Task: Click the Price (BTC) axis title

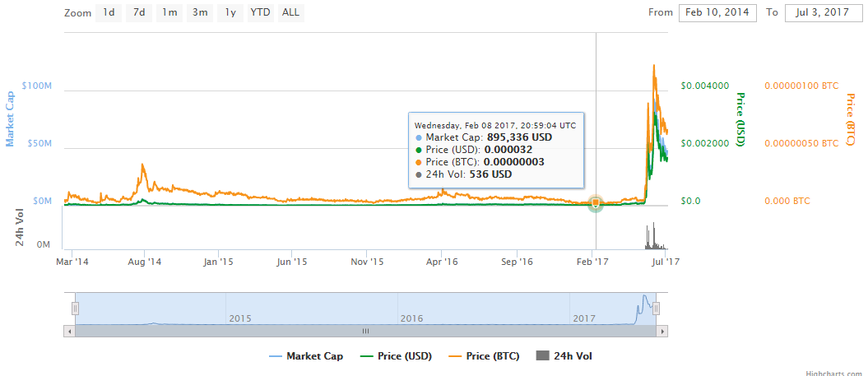Action: [850, 119]
